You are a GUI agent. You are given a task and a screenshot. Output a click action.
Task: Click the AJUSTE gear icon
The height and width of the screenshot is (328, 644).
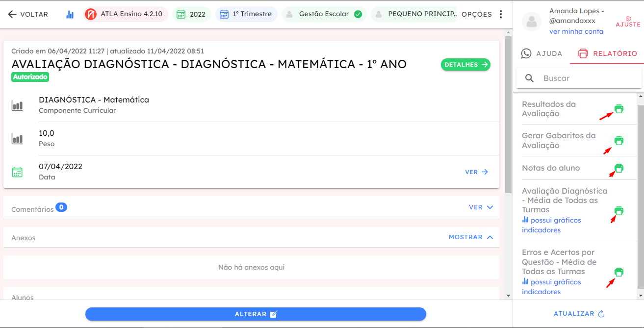pos(628,18)
